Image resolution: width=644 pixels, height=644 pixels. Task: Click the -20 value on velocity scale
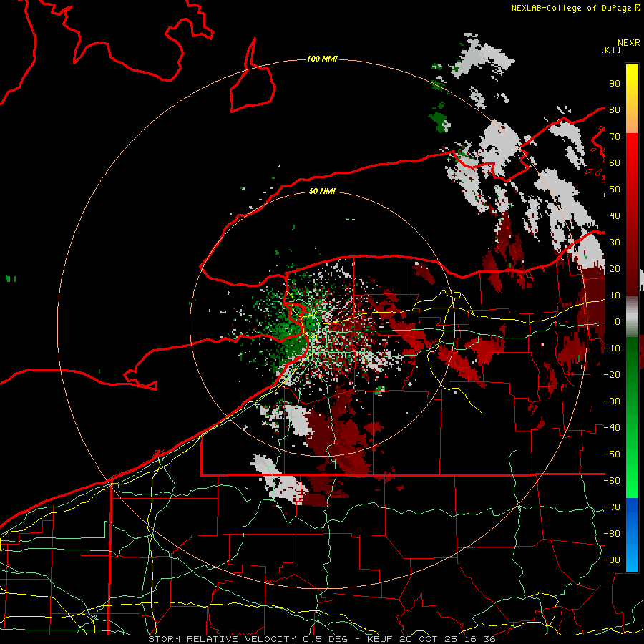click(x=612, y=374)
